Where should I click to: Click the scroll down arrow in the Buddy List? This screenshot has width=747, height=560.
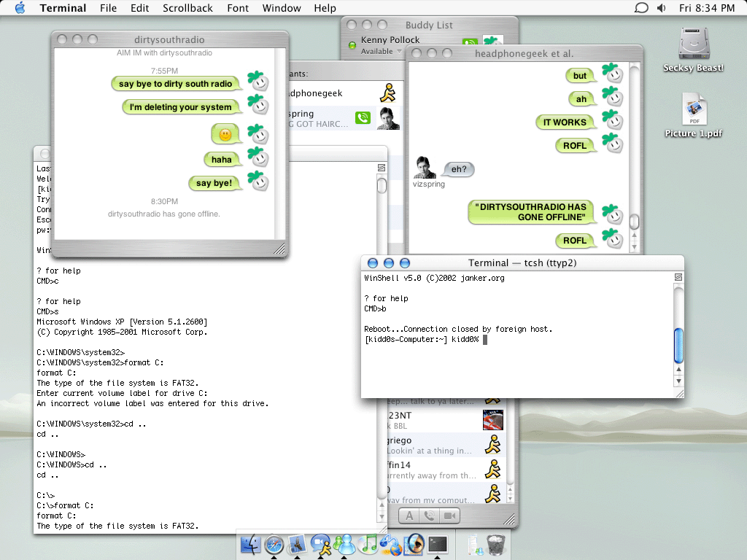[510, 498]
